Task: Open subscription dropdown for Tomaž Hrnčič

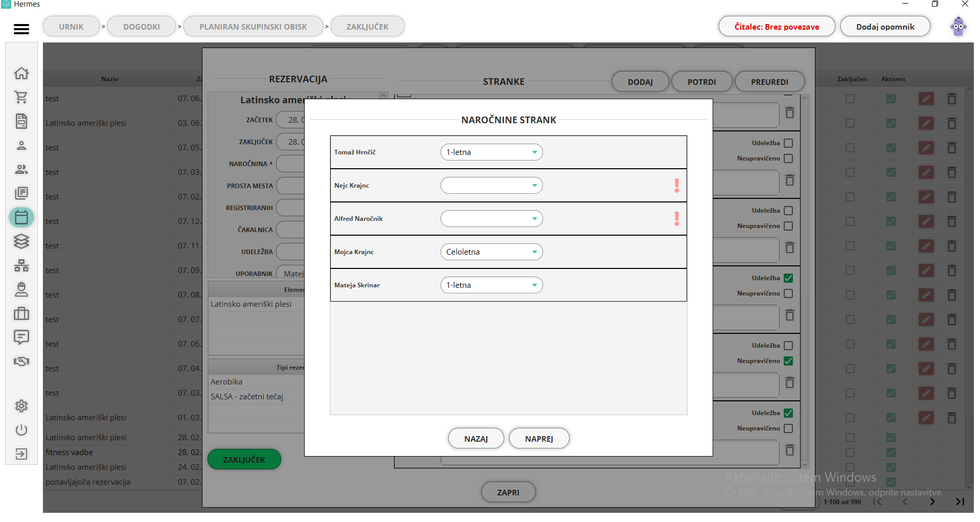Action: point(491,152)
